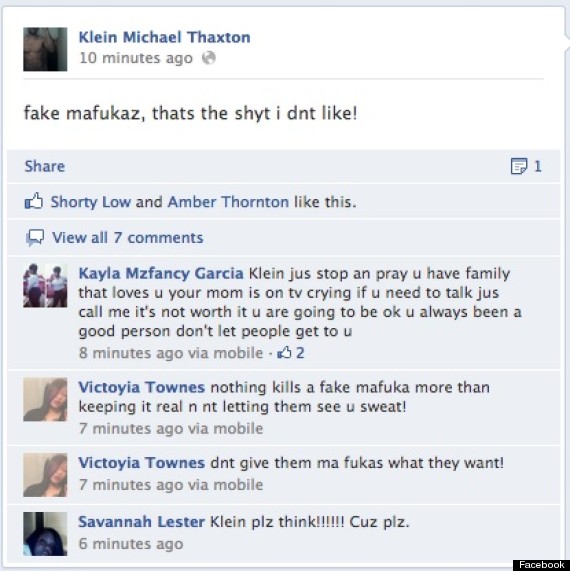The width and height of the screenshot is (570, 571).
Task: Click the shares note icon
Action: tap(519, 166)
